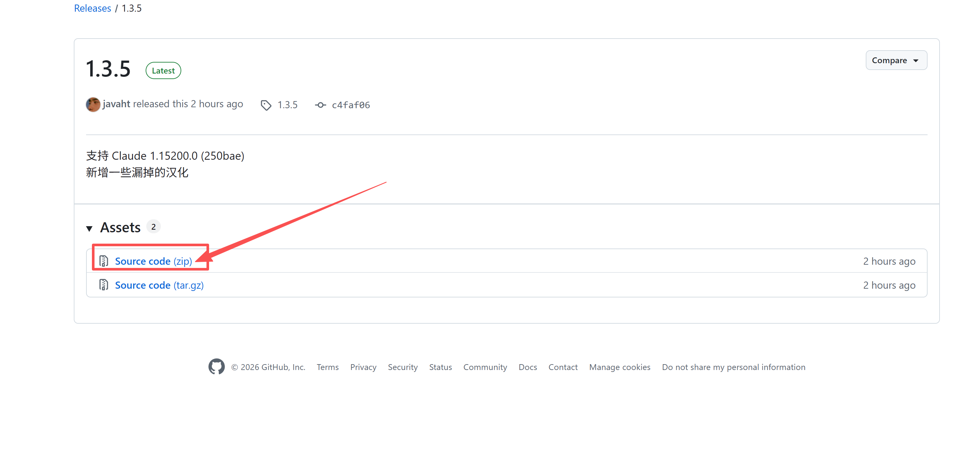
Task: Open the Docs footer link
Action: click(528, 367)
